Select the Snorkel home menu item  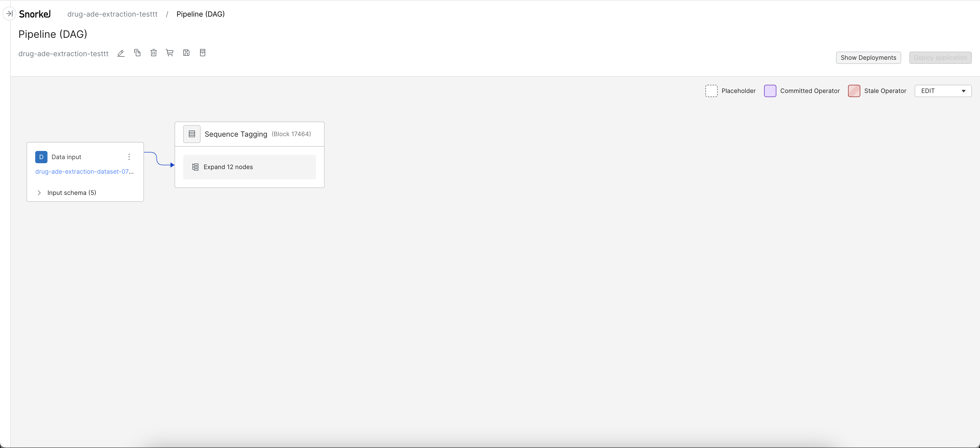tap(36, 14)
